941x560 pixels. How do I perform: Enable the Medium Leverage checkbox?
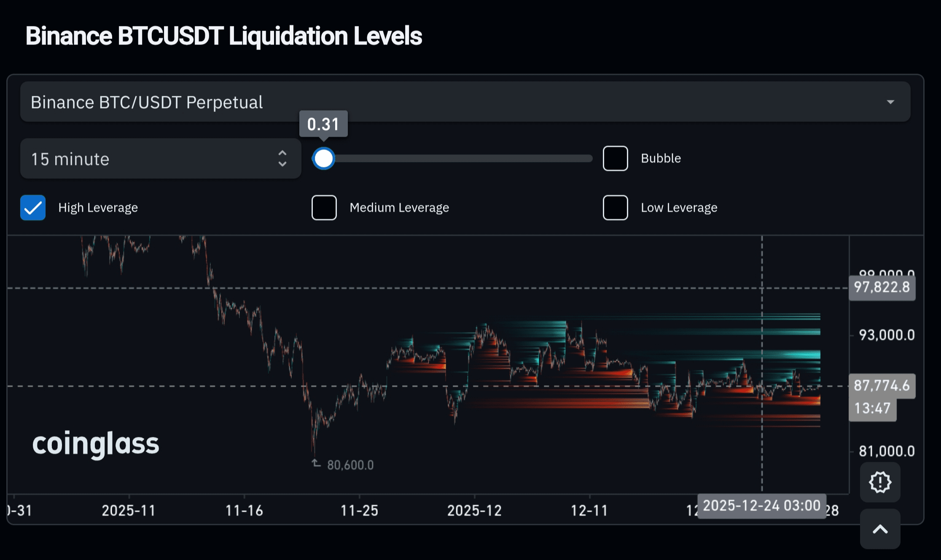[x=324, y=208]
